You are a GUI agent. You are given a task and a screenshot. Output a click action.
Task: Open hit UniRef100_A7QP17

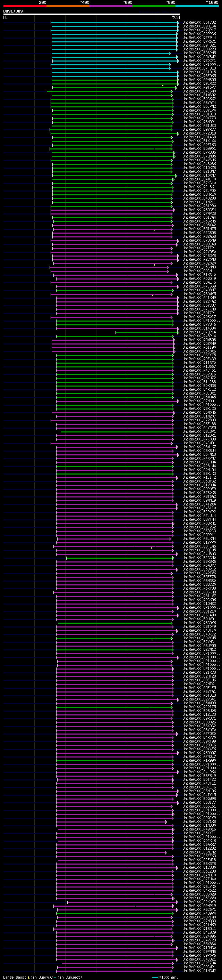click(x=199, y=30)
